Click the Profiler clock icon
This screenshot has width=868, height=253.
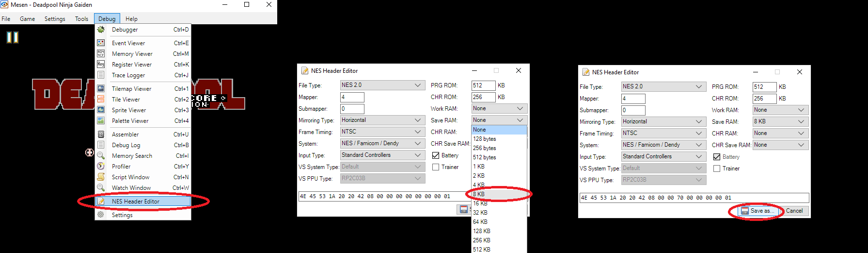click(x=101, y=166)
